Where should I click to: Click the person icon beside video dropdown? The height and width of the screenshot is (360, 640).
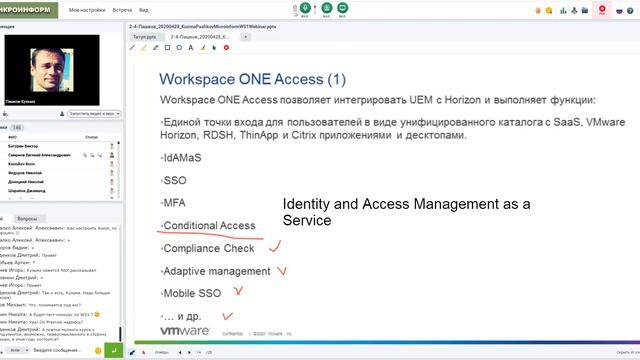pos(62,114)
